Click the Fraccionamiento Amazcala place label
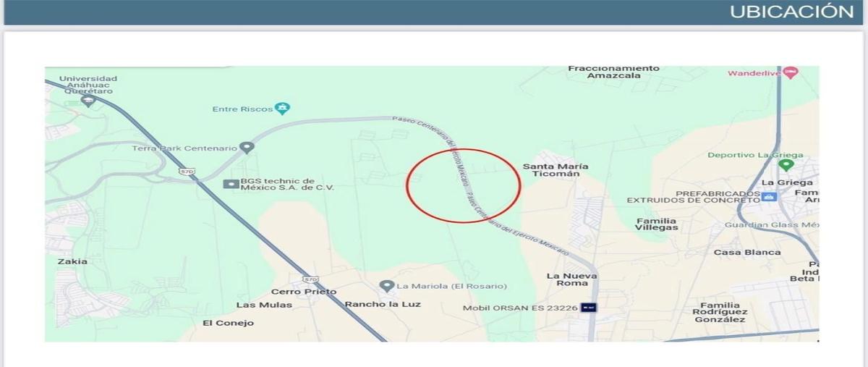Viewport: 868px width, 367px height. click(x=613, y=72)
